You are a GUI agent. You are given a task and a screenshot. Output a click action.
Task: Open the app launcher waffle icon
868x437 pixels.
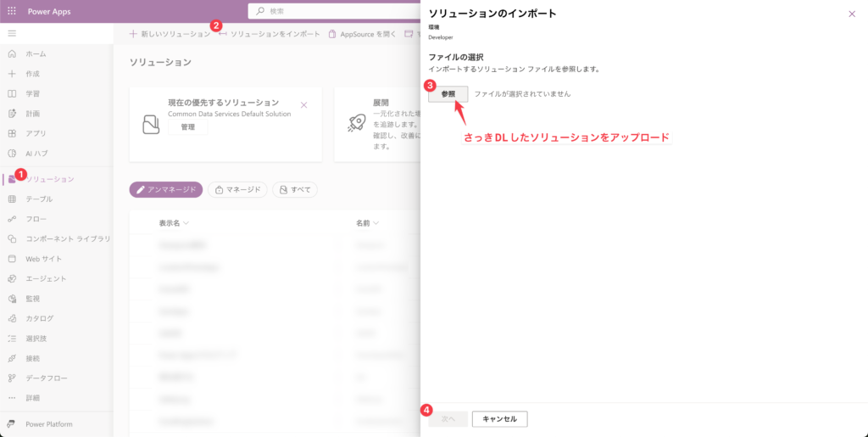(x=12, y=11)
